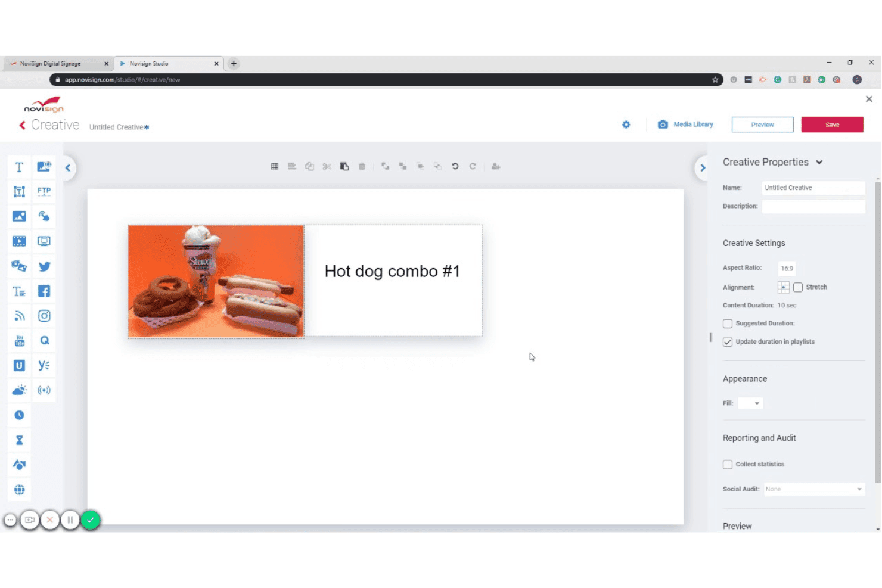The image size is (882, 588).
Task: Select the text frame widget icon
Action: pos(19,191)
